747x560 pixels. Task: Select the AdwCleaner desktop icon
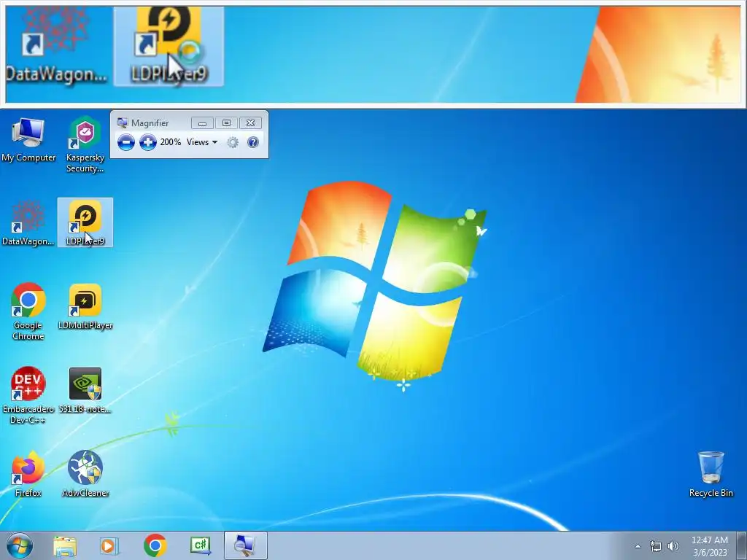pos(85,474)
